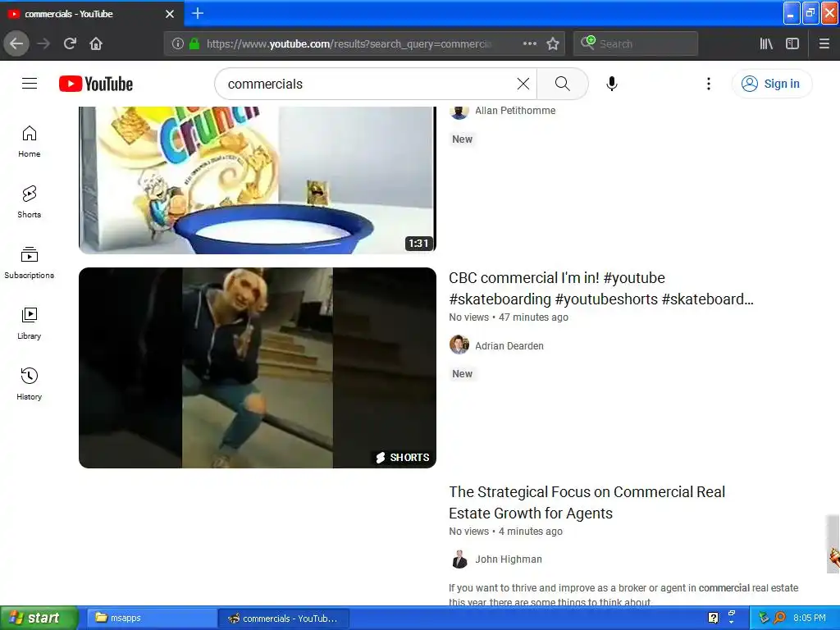The width and height of the screenshot is (840, 630).
Task: Open Library in the sidebar
Action: pos(30,323)
